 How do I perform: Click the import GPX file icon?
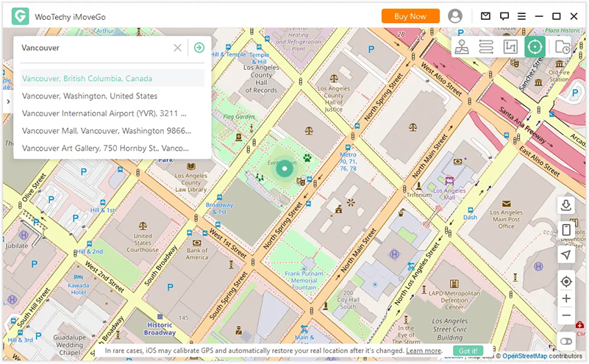point(566,205)
